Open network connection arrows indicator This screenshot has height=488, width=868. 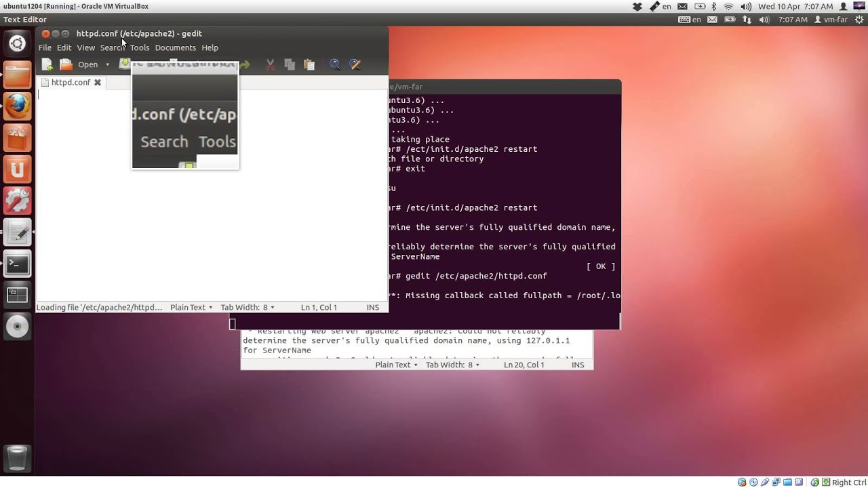747,20
